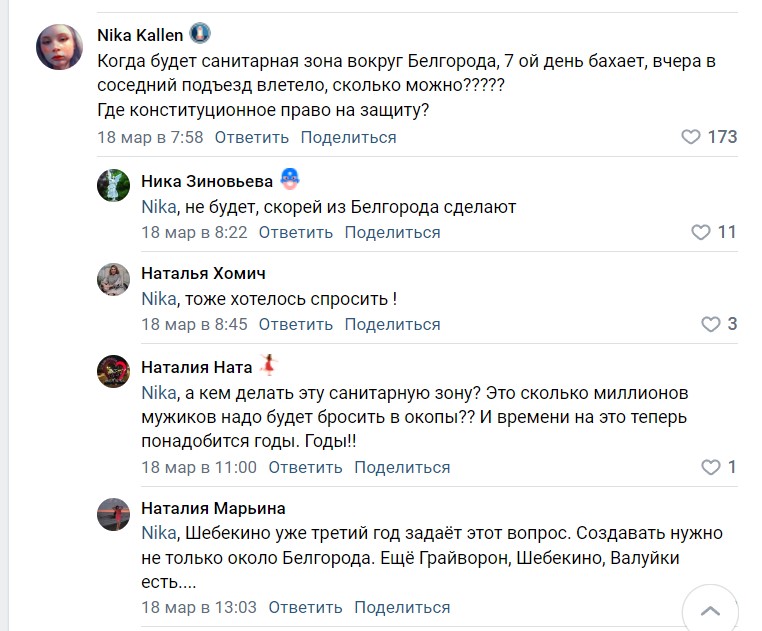Screen dimensions: 762x631
Task: Open Наталия Ната's avatar picture
Action: pos(113,371)
